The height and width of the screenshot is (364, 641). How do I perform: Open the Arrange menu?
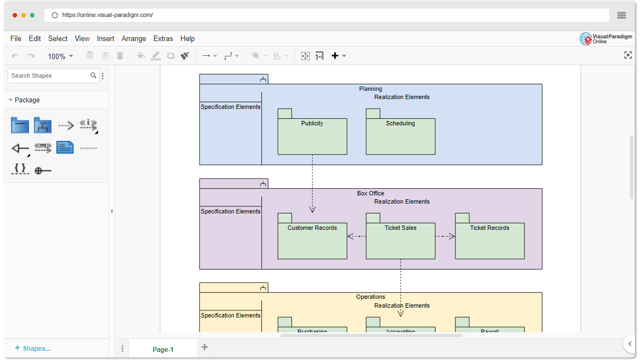coord(134,38)
